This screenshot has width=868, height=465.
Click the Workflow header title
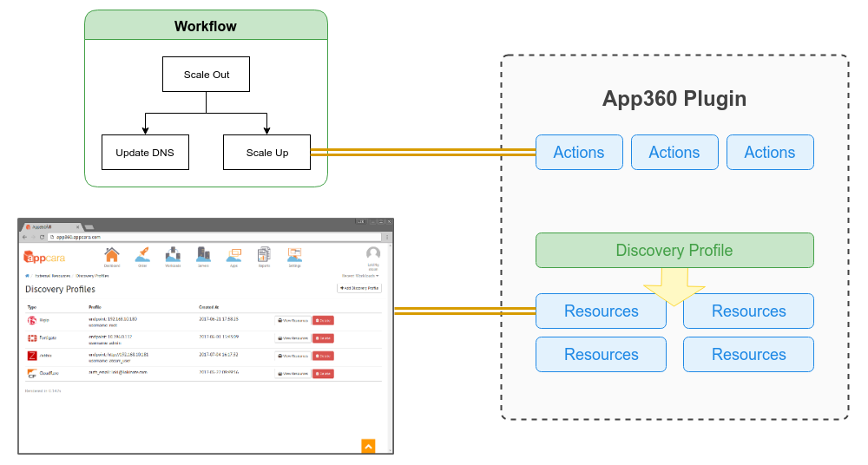click(x=206, y=26)
